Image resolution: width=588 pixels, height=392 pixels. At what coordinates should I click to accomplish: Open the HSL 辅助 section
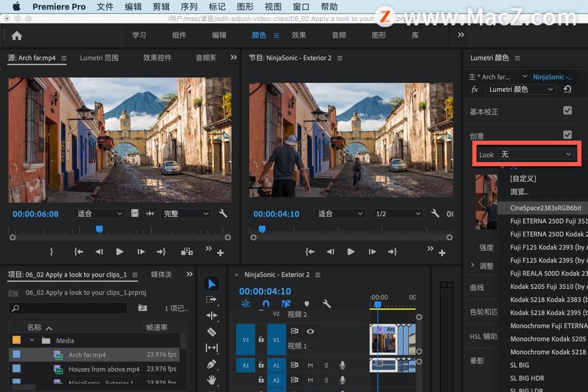pos(484,337)
